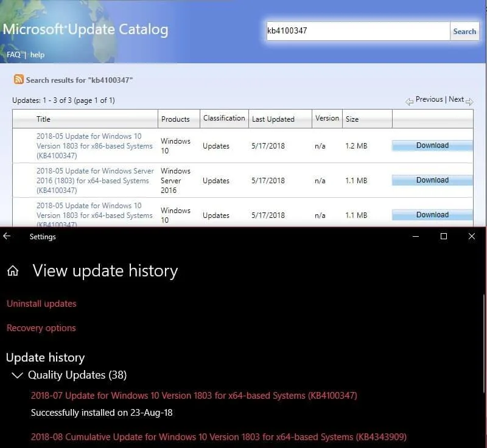Viewport: 487px width, 448px height.
Task: Click the Uninstall updates link
Action: click(41, 304)
